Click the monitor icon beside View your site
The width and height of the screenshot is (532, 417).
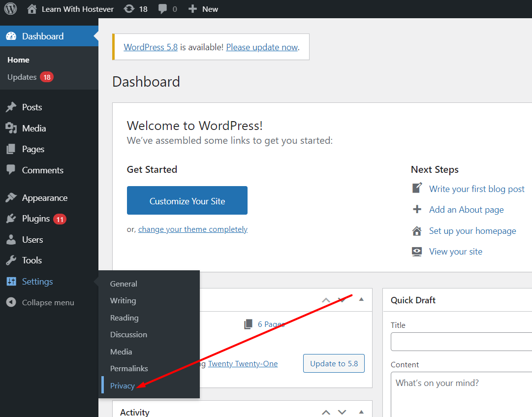pyautogui.click(x=417, y=252)
